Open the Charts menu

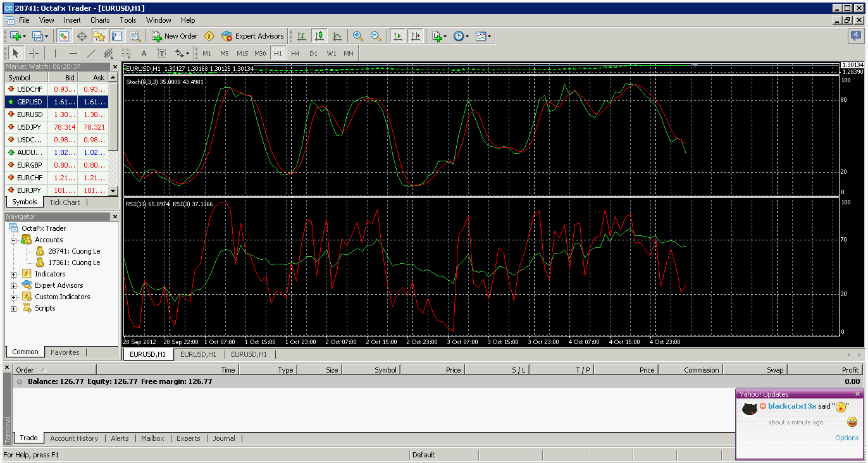[100, 20]
